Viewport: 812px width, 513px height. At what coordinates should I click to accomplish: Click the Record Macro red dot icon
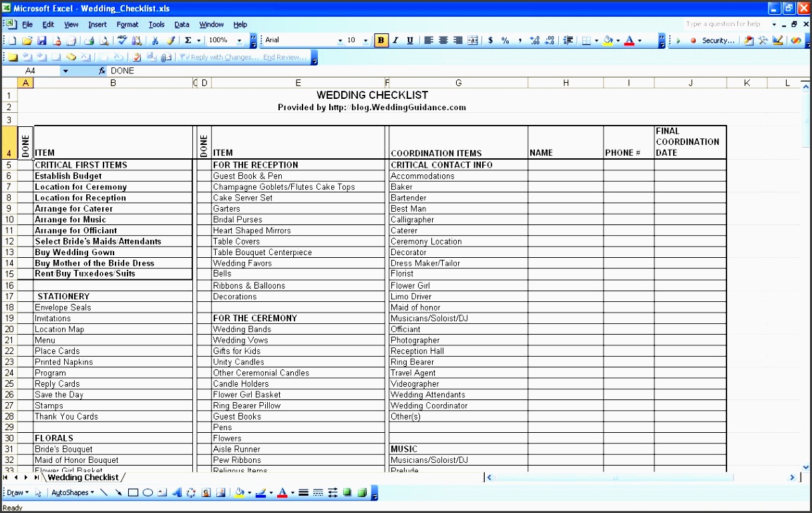(693, 41)
